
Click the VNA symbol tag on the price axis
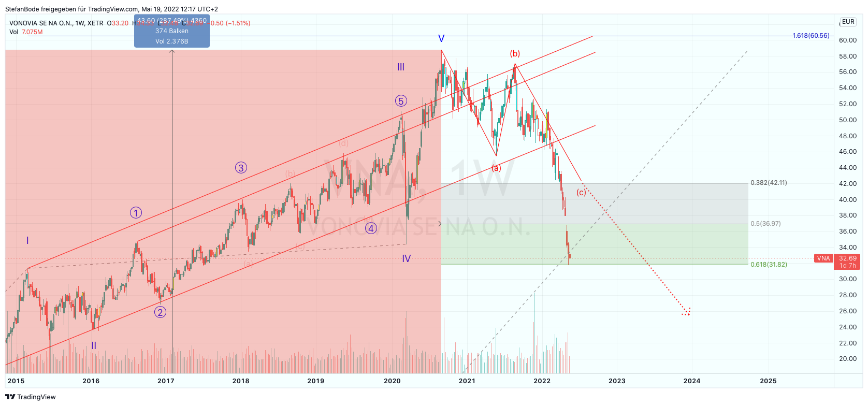click(x=823, y=258)
